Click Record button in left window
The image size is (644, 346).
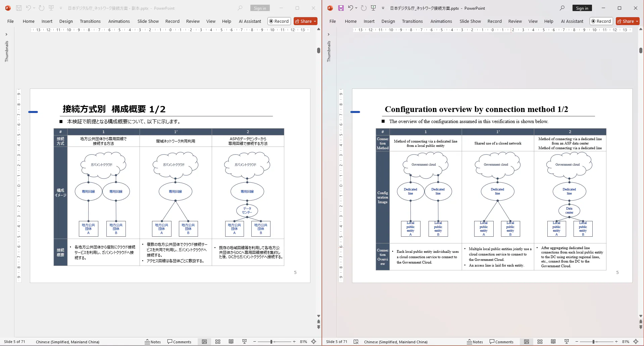coord(279,21)
